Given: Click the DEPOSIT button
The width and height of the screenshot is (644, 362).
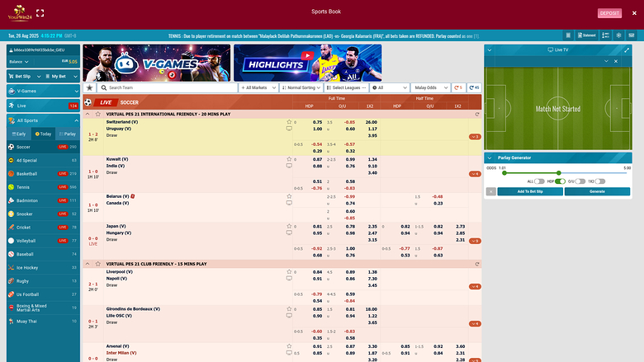Looking at the screenshot, I should click(609, 13).
